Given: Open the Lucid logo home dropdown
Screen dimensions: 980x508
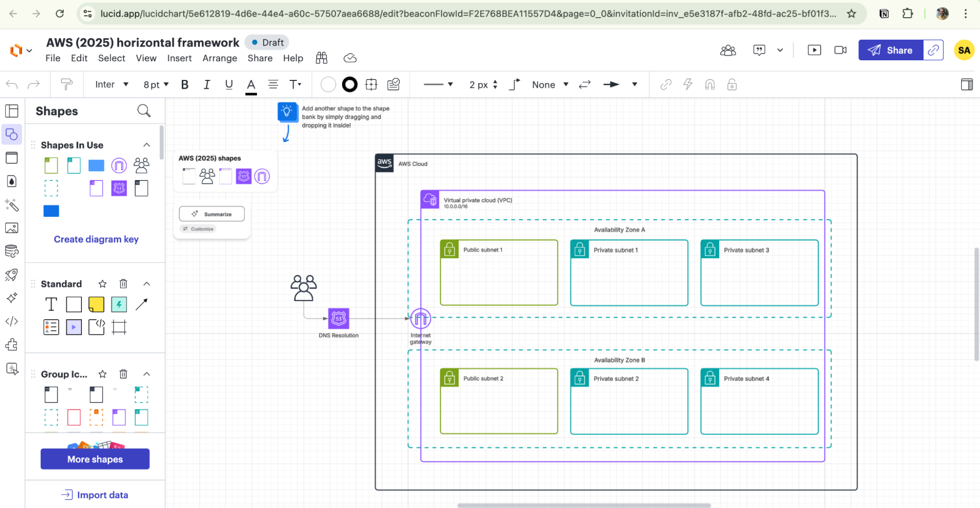Looking at the screenshot, I should coord(21,50).
